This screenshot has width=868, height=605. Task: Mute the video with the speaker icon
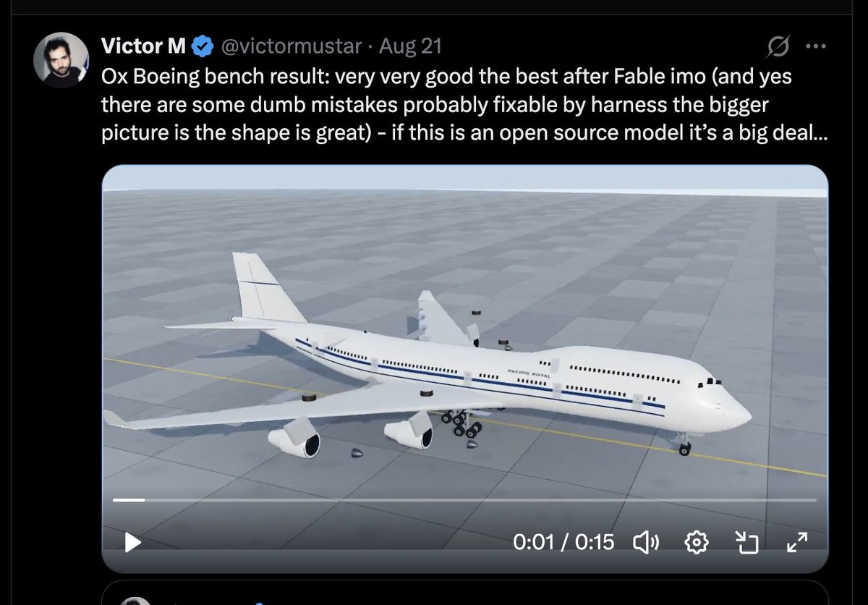tap(646, 542)
